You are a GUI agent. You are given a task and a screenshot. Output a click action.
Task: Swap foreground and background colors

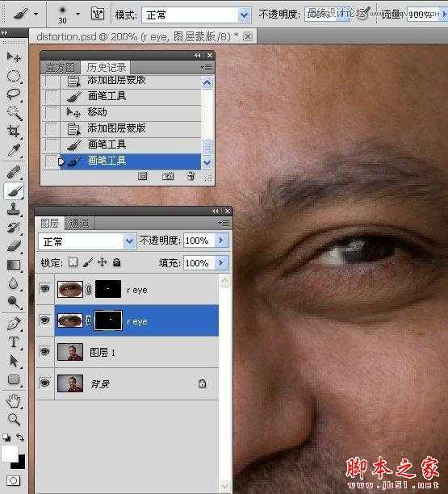pyautogui.click(x=20, y=437)
